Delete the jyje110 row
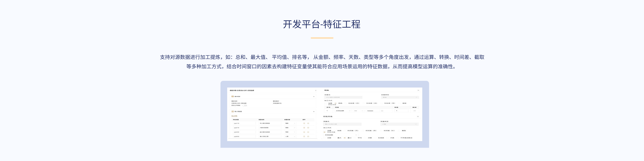Screen dimensions: 644x161 pos(304,123)
